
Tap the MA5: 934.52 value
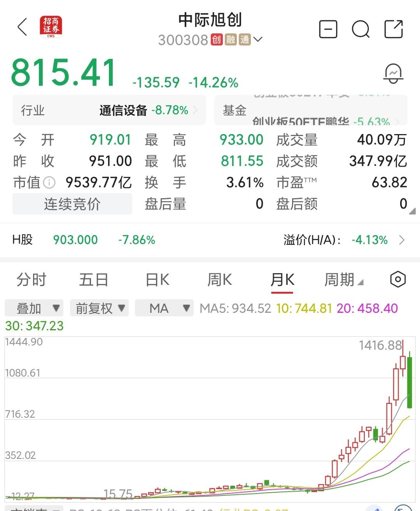235,309
